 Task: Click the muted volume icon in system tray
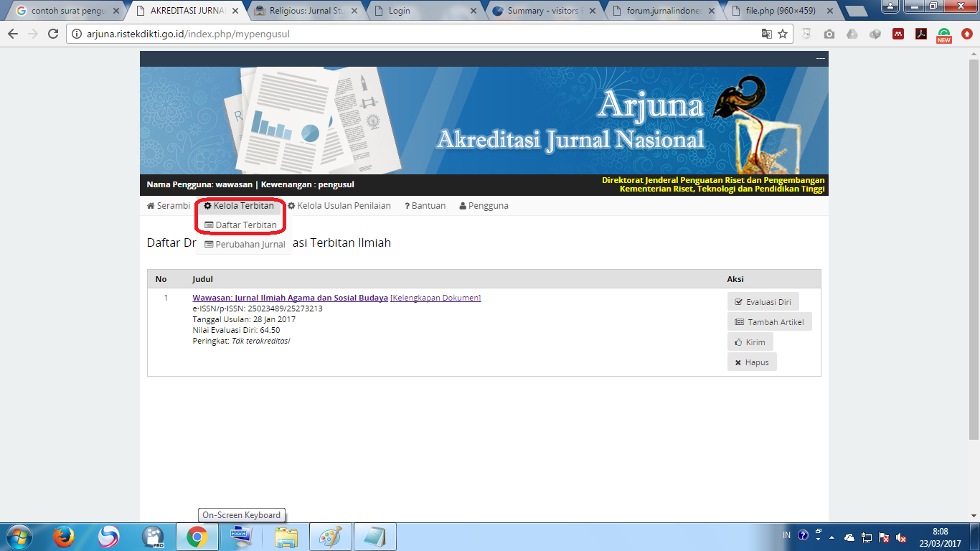coord(901,537)
